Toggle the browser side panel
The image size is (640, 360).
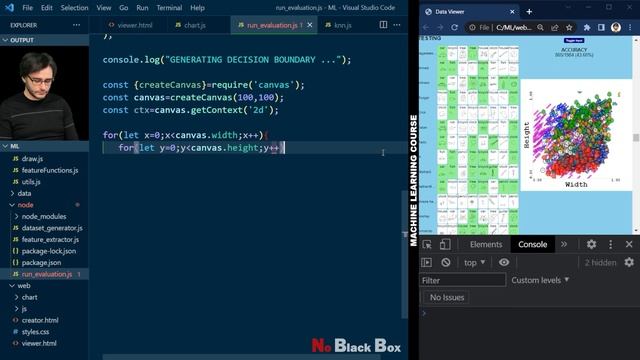(x=601, y=27)
